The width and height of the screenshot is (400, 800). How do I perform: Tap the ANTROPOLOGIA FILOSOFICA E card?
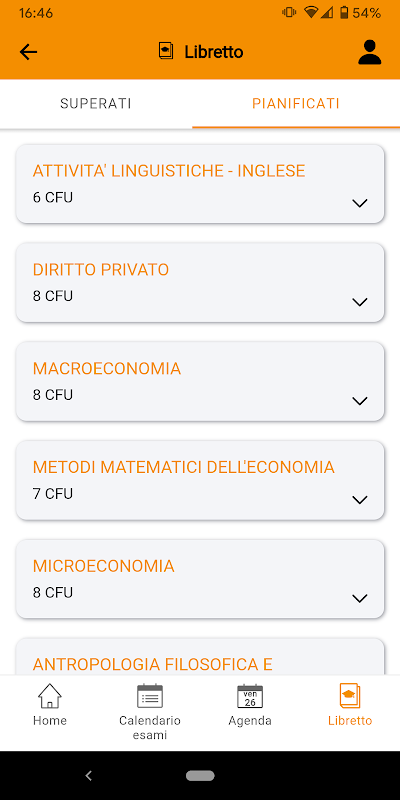[x=200, y=657]
